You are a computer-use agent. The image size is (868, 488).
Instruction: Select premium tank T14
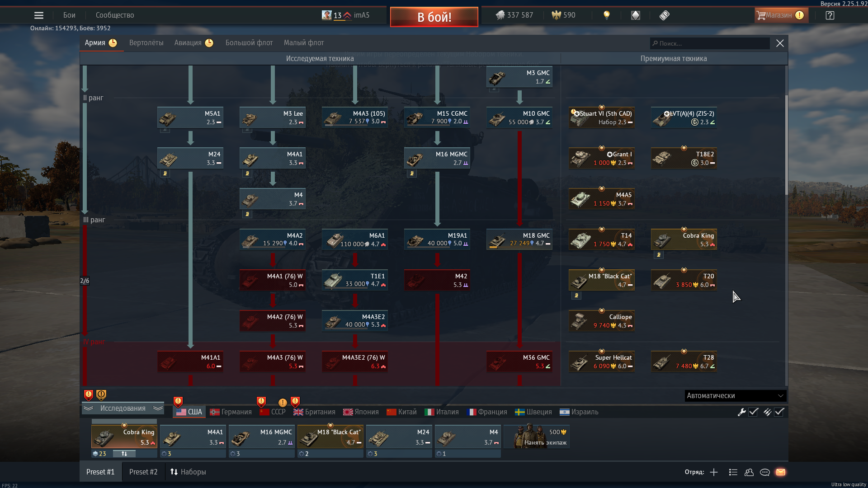(602, 239)
